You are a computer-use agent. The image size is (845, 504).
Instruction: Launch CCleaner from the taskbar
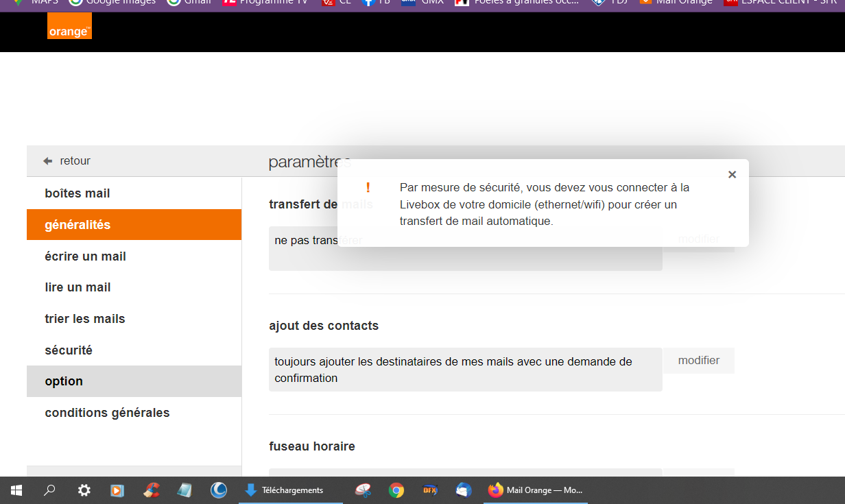click(152, 490)
